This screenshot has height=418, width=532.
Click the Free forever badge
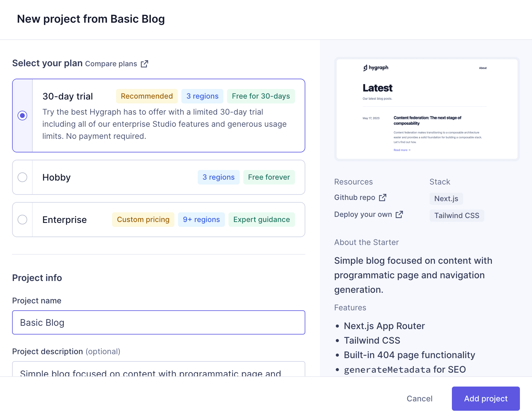click(269, 177)
